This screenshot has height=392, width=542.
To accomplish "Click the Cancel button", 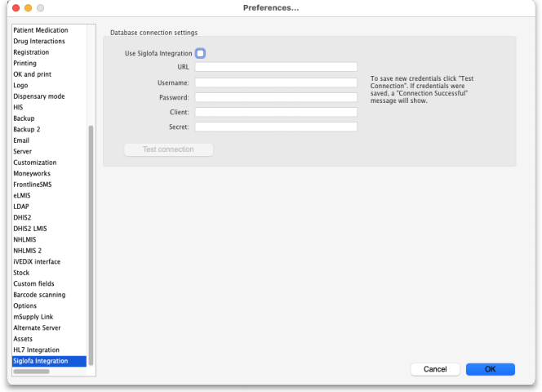I will (x=435, y=369).
